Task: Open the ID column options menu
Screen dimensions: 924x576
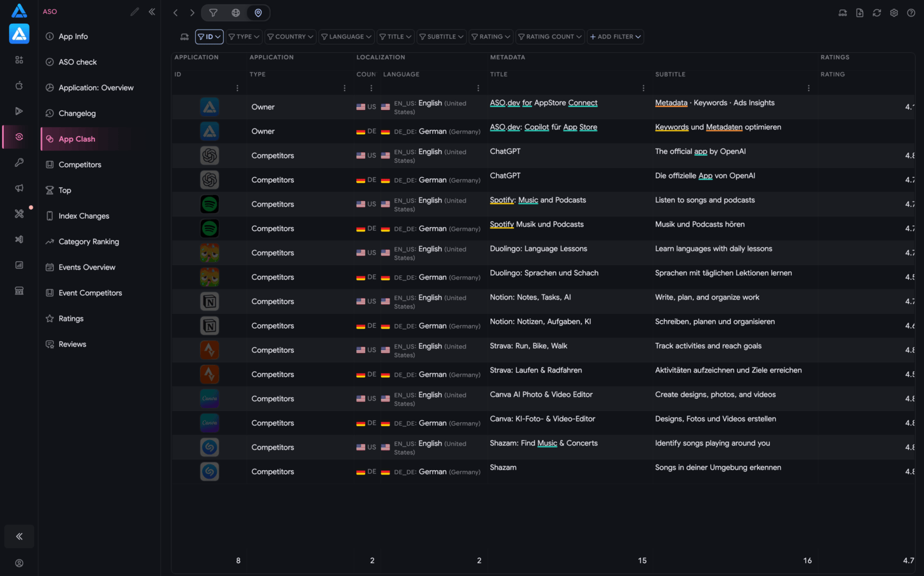Action: [237, 89]
